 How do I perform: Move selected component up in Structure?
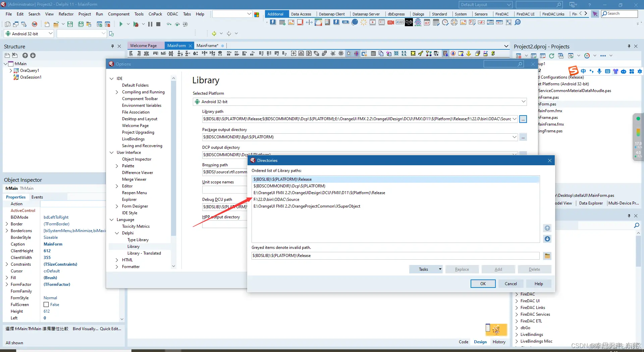(25, 55)
